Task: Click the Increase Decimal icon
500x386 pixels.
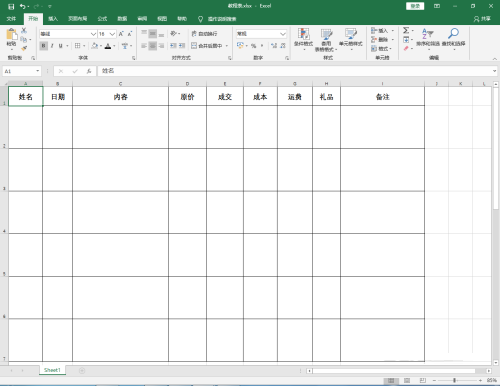Action: (x=274, y=46)
